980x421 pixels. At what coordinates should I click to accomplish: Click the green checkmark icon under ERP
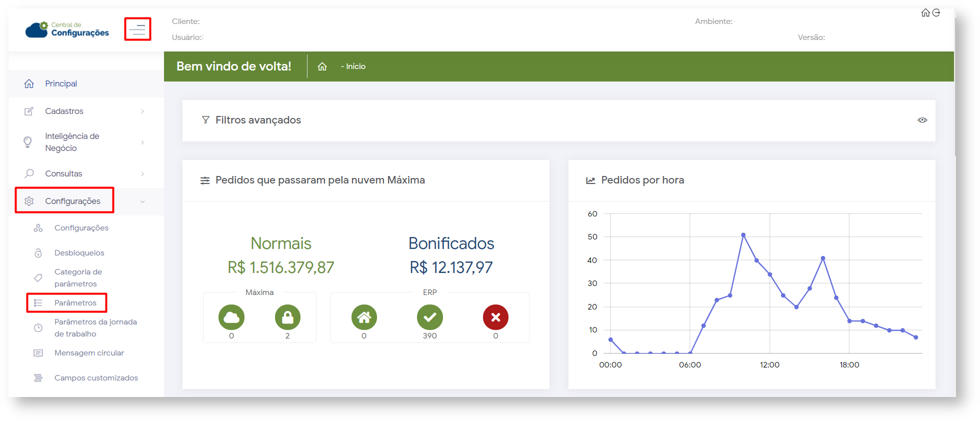pyautogui.click(x=430, y=317)
